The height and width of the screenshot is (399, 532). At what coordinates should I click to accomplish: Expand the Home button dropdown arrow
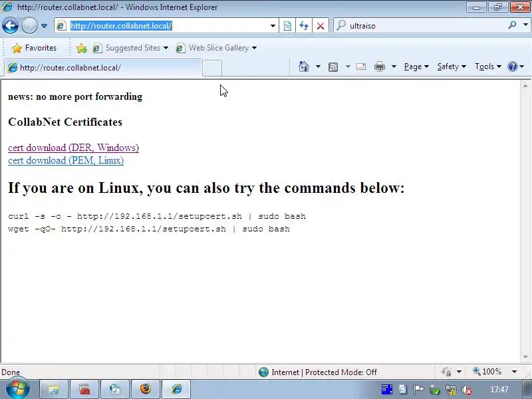coord(318,66)
